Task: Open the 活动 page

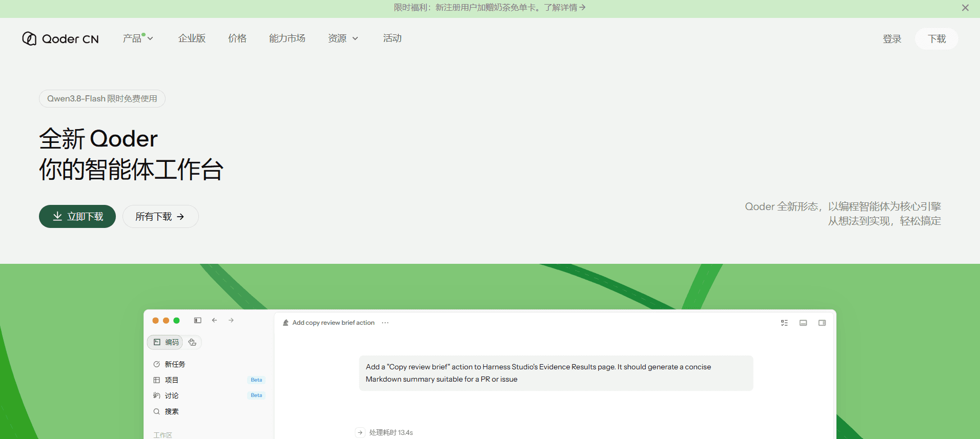Action: [392, 38]
